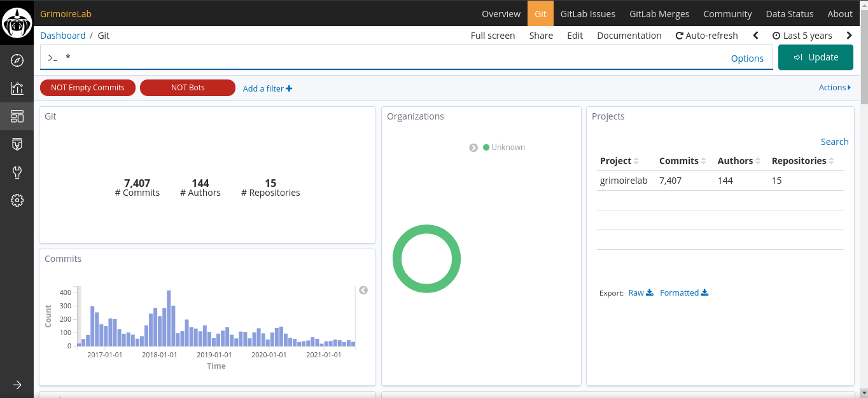868x398 pixels.
Task: Click the NOT Bots filter pill
Action: point(188,88)
